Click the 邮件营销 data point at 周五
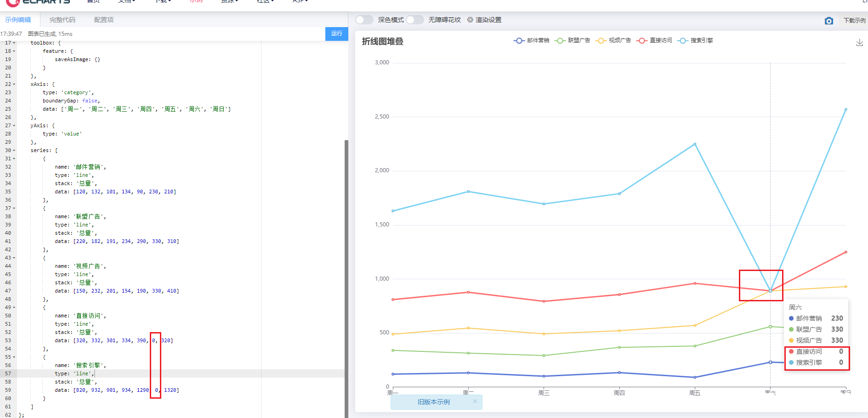 695,377
